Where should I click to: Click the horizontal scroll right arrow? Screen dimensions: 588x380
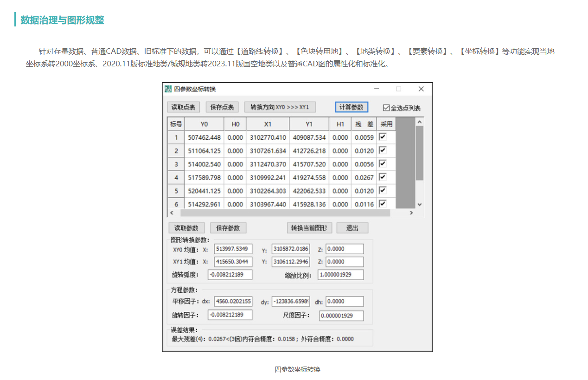[411, 213]
